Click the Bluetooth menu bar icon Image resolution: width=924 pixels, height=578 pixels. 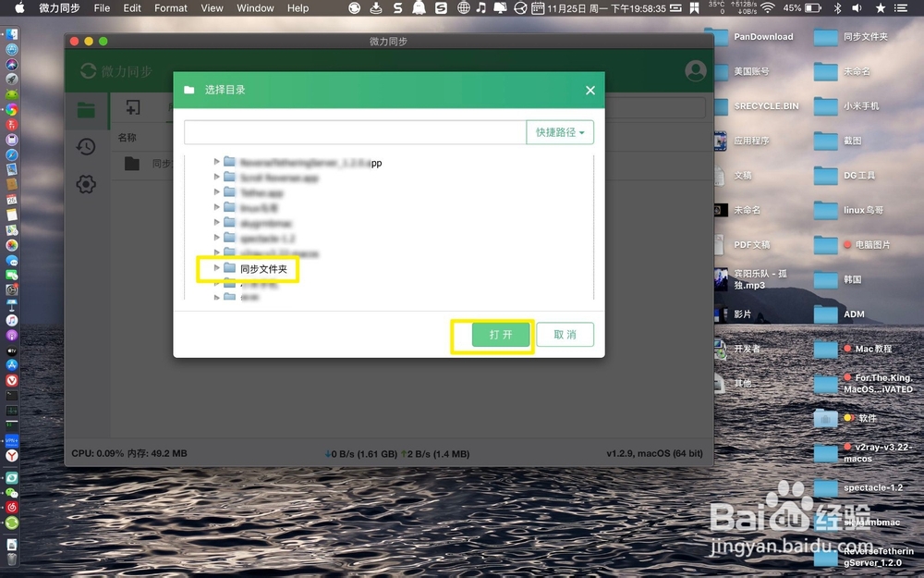pyautogui.click(x=837, y=7)
